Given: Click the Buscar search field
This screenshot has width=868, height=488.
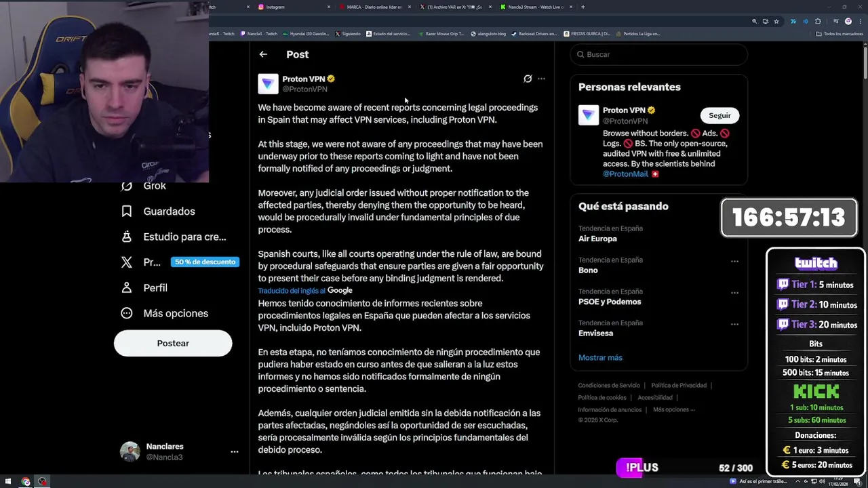Looking at the screenshot, I should (x=658, y=54).
